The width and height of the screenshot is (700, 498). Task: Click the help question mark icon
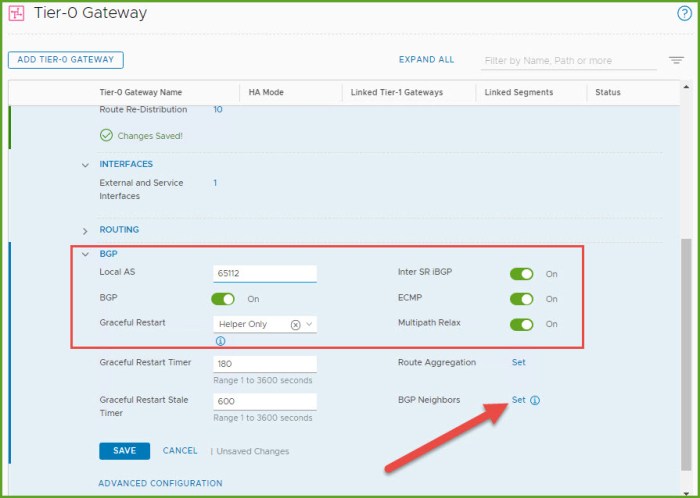684,13
